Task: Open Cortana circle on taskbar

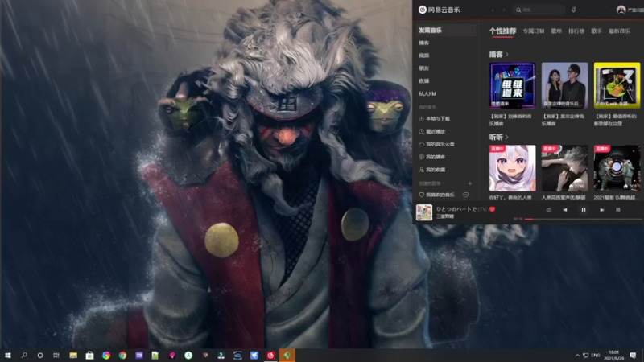Action: (x=39, y=355)
